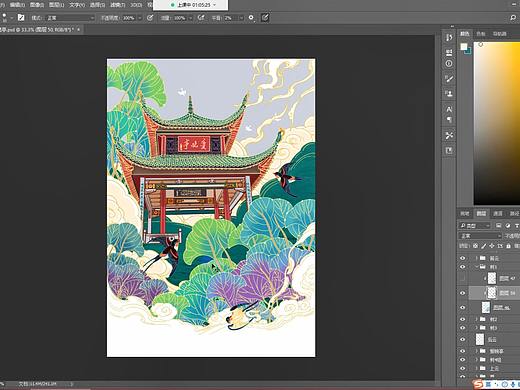Viewport: 520px width, 390px height.
Task: Open the layer blend mode dropdown in the Layers panel
Action: [480, 236]
